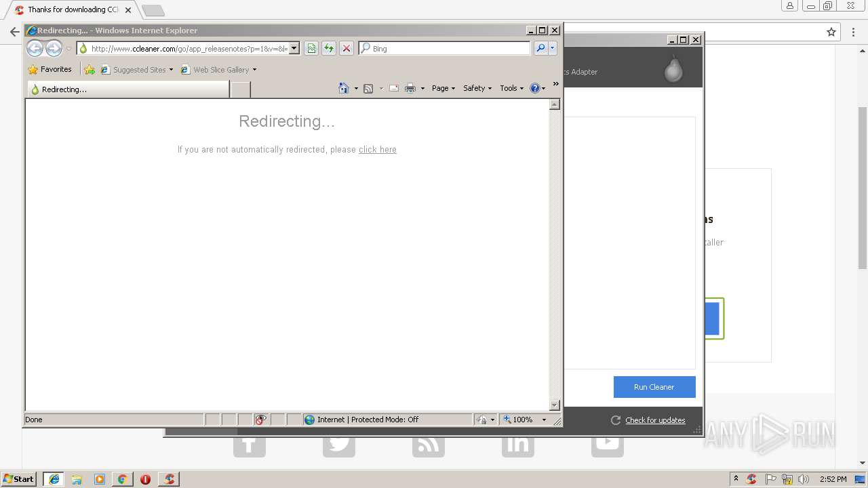Click the RSS feeds icon
Image resolution: width=868 pixels, height=488 pixels.
tap(368, 88)
